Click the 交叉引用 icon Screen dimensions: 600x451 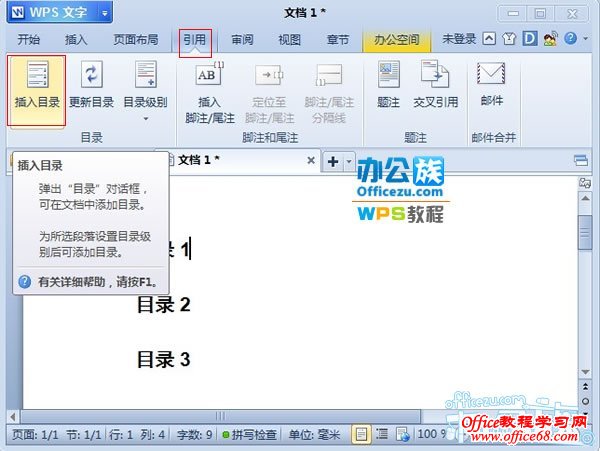(x=435, y=75)
